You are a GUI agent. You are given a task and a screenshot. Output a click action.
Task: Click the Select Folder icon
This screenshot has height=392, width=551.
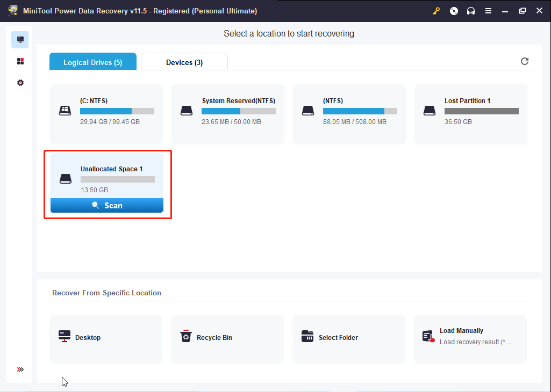(307, 336)
